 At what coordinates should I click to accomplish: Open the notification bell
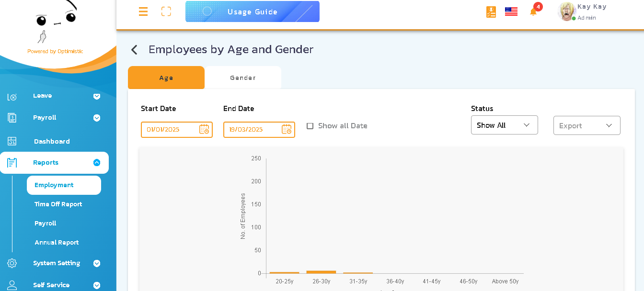[533, 12]
